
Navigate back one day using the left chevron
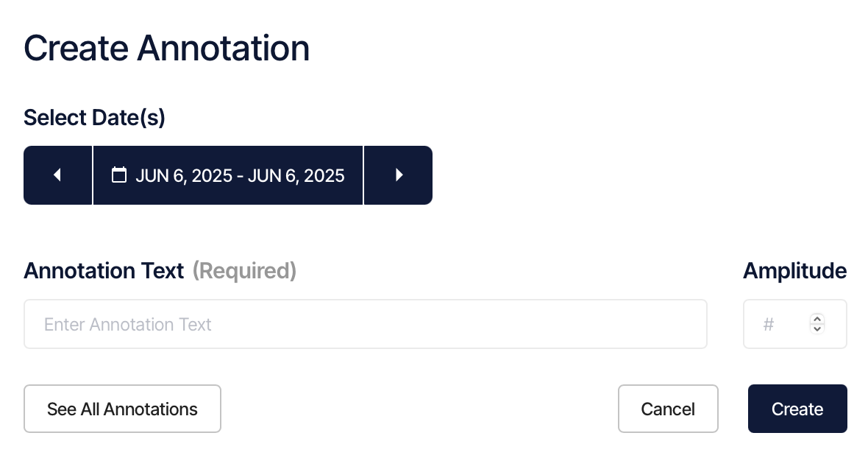tap(58, 175)
